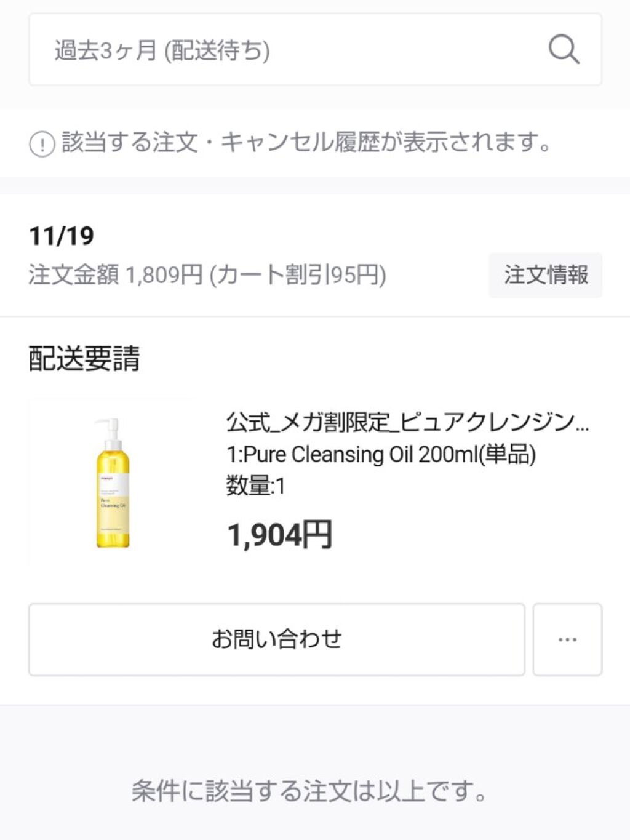This screenshot has width=630, height=840.
Task: Tap the 1,904円 product price
Action: (280, 534)
